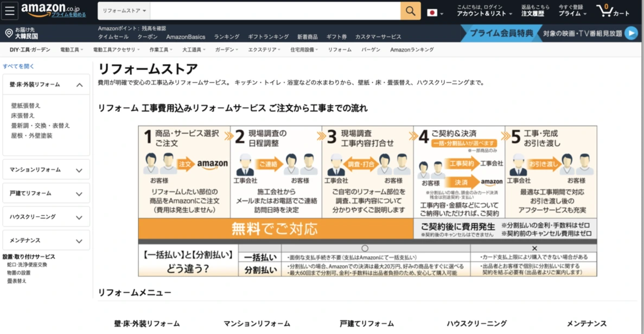Open 畳表替え service link

(x=17, y=281)
